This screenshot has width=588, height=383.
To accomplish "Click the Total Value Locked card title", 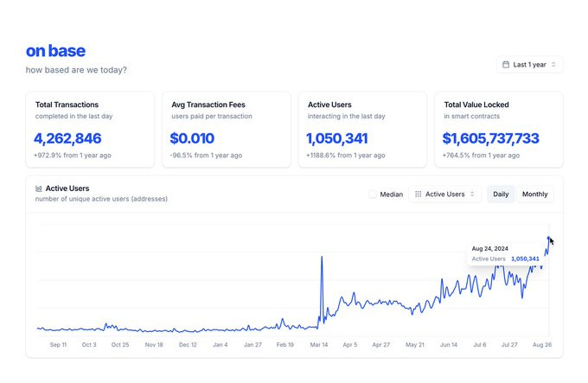I will (476, 105).
